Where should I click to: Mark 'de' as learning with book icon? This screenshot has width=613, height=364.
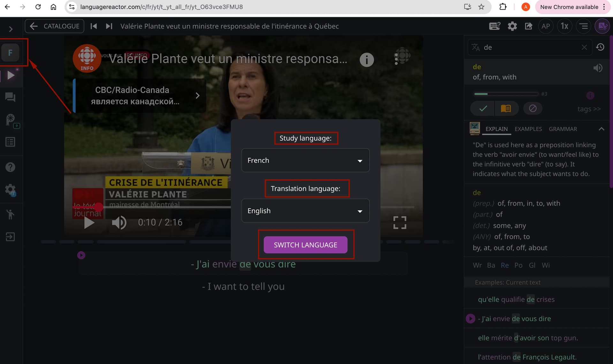(x=505, y=108)
